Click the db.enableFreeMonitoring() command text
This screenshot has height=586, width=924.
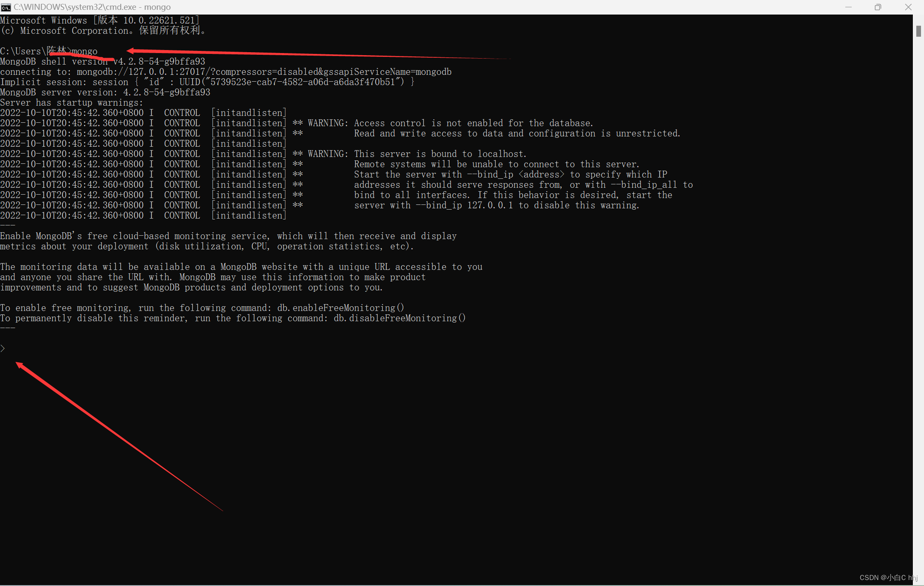(340, 308)
